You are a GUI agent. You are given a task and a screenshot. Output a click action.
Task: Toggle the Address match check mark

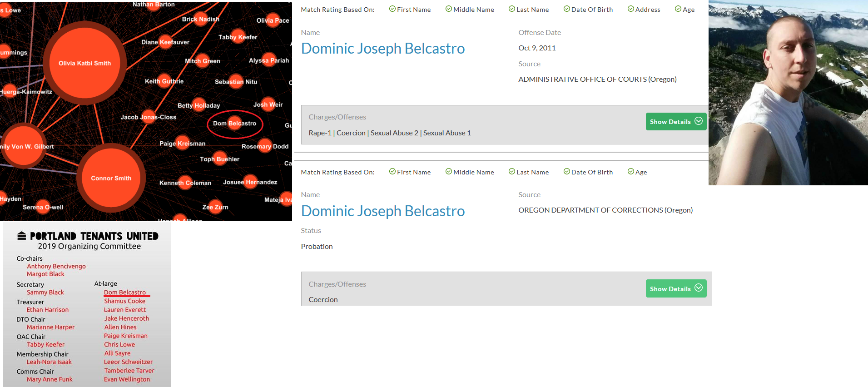click(630, 9)
